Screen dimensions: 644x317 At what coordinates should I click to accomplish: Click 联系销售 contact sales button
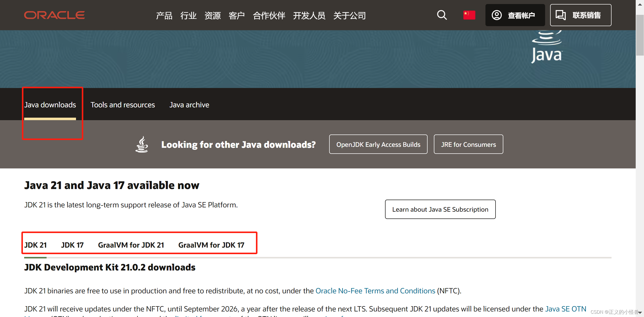(x=580, y=15)
